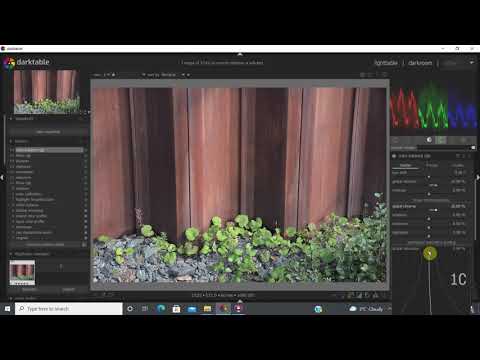Open the master tab of color balance rgb
This screenshot has width=480, height=360.
point(405,165)
